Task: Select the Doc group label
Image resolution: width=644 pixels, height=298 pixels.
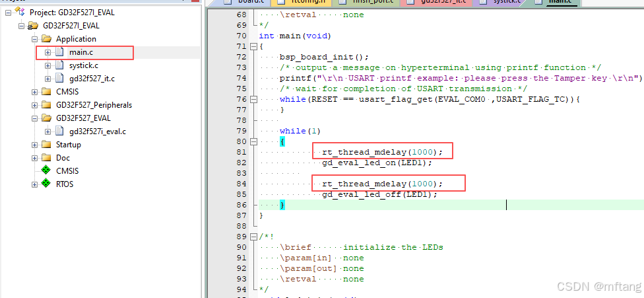Action: tap(63, 158)
